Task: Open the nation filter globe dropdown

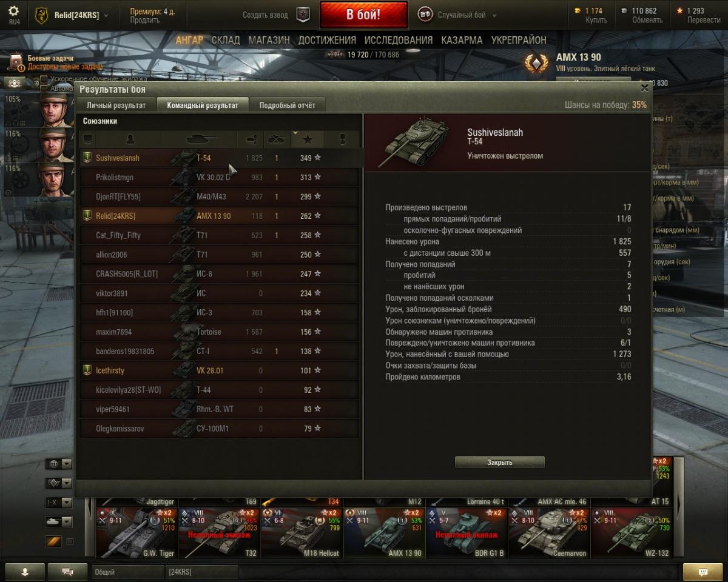Action: [59, 464]
